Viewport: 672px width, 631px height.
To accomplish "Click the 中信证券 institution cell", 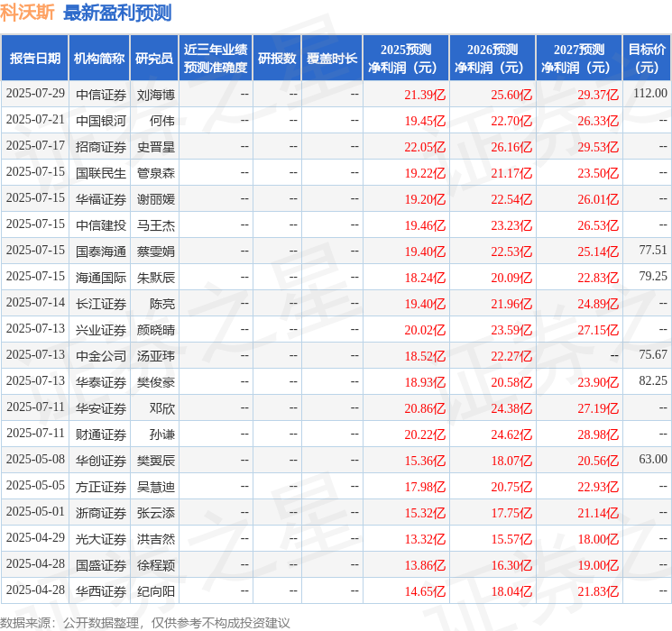I will click(x=101, y=95).
